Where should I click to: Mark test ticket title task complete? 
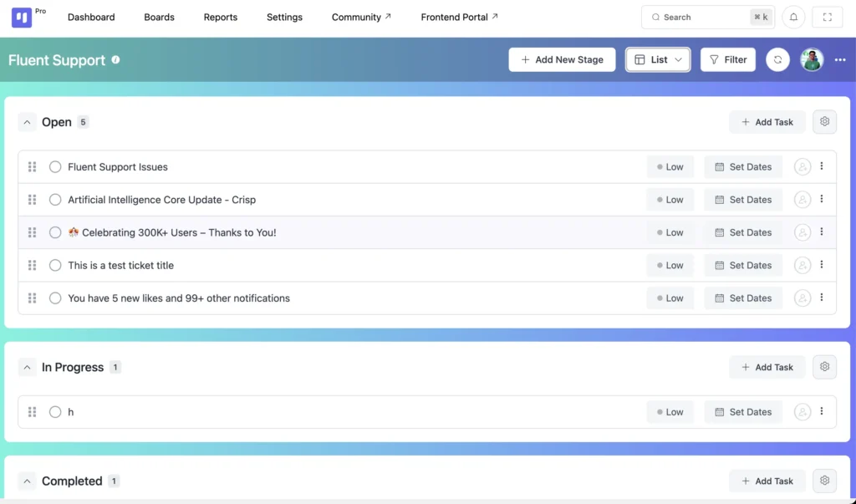[55, 266]
